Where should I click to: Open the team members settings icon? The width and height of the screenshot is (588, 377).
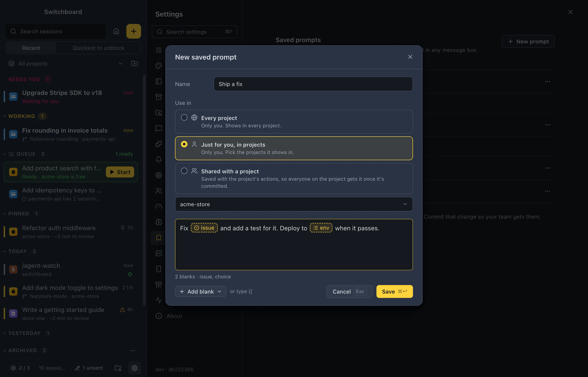159,191
